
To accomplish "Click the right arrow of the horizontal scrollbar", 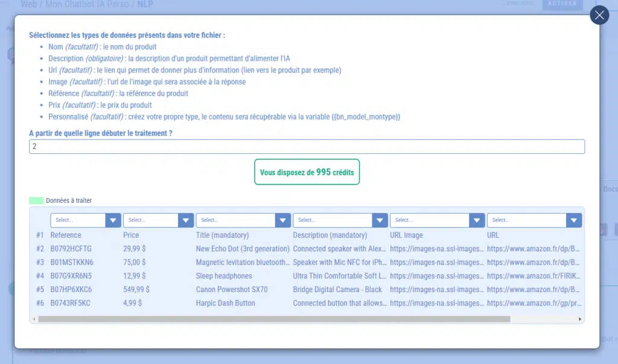I will point(580,319).
